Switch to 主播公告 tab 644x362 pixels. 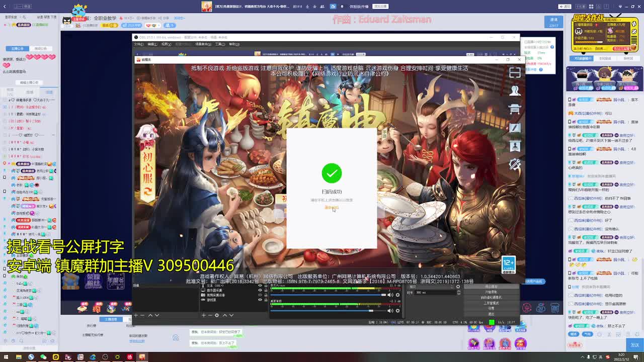tap(17, 49)
